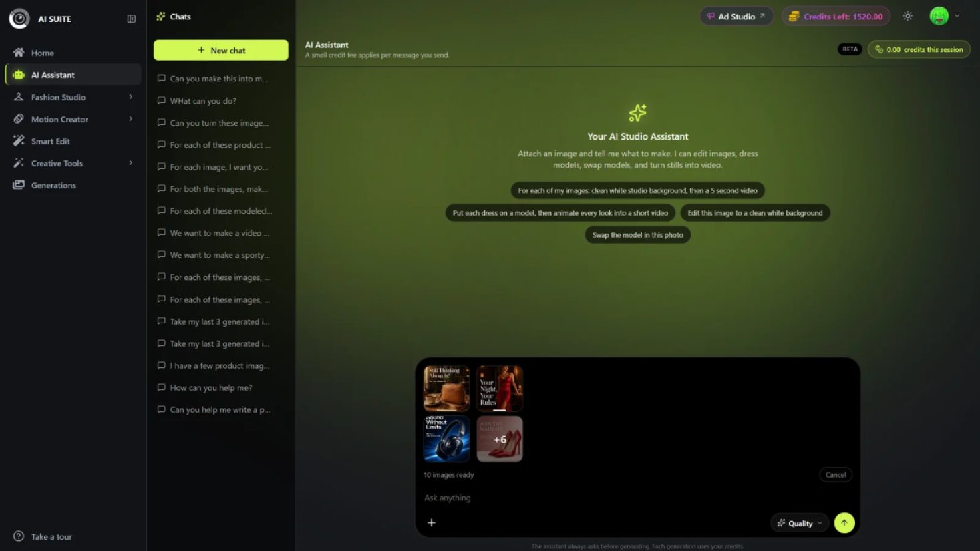Open the 'Can you make this into m...' chat
This screenshot has height=551, width=980.
(220, 79)
